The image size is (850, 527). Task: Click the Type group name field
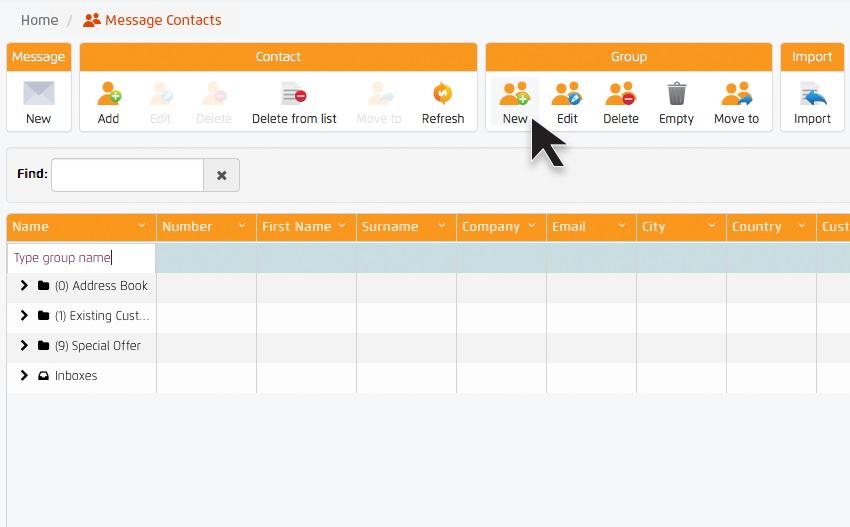(x=81, y=258)
